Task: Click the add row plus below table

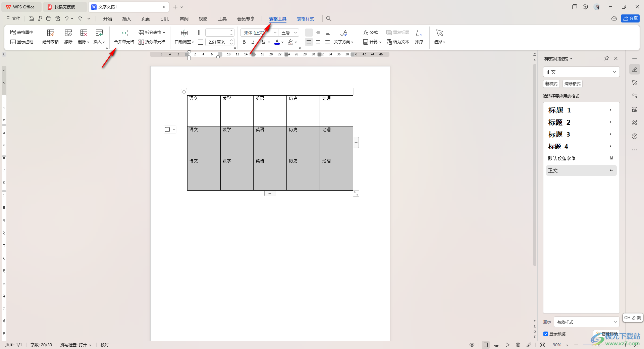Action: tap(270, 194)
